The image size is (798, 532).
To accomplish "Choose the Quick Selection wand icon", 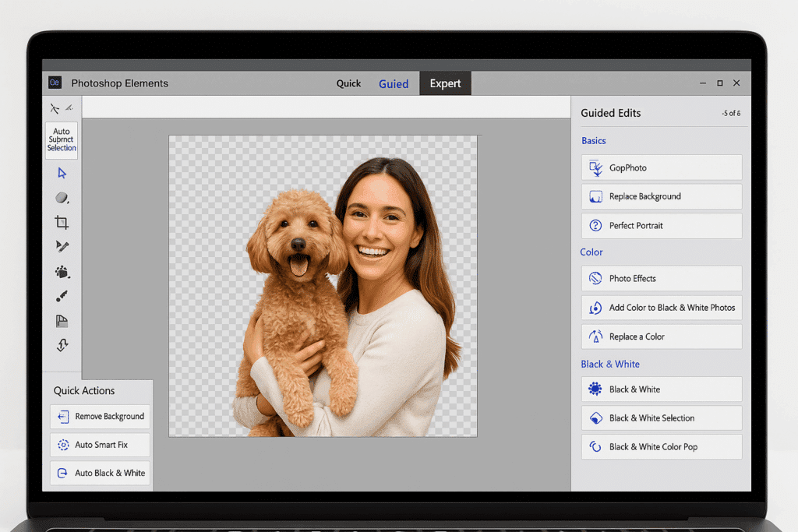I will pos(62,247).
